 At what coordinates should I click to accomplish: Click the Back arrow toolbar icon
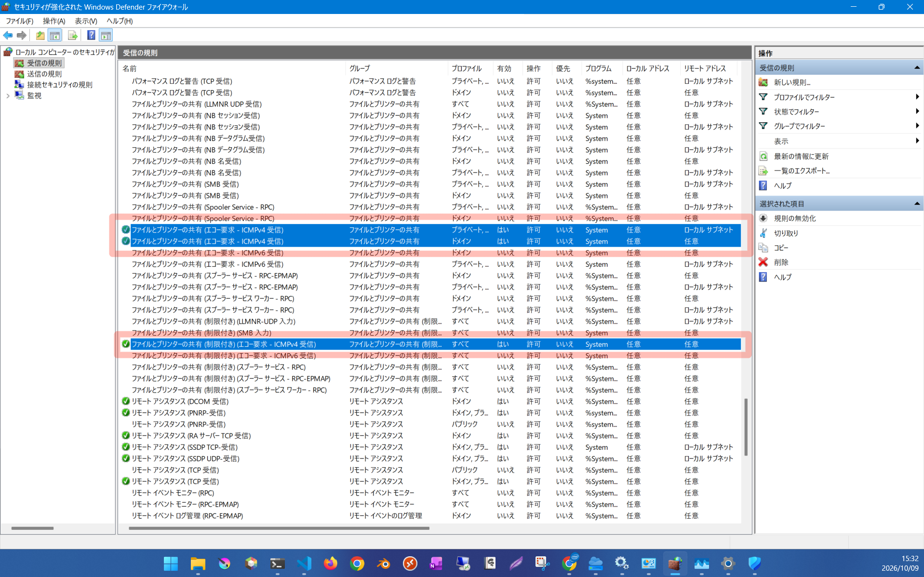click(x=8, y=35)
